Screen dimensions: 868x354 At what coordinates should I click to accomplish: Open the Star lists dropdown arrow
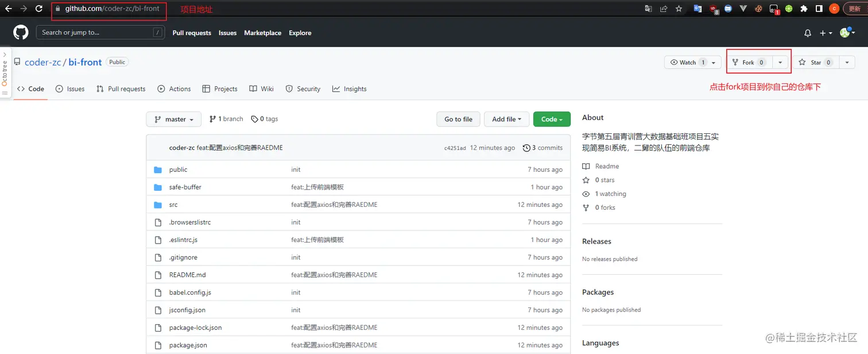click(847, 62)
